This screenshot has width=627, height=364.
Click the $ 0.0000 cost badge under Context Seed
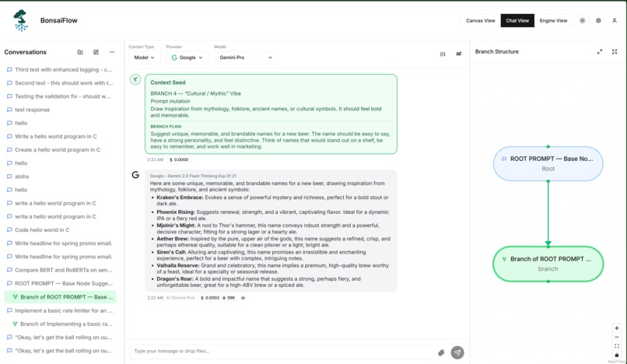point(179,159)
